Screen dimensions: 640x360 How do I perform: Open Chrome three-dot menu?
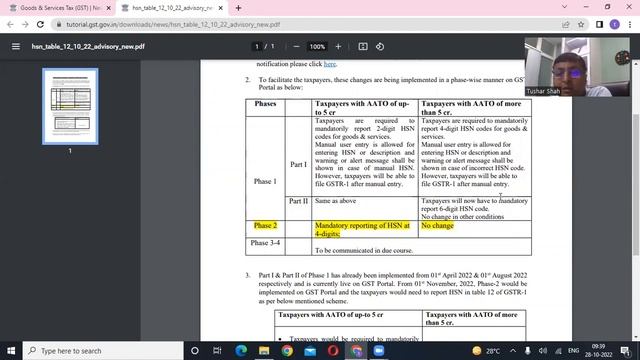(x=630, y=24)
